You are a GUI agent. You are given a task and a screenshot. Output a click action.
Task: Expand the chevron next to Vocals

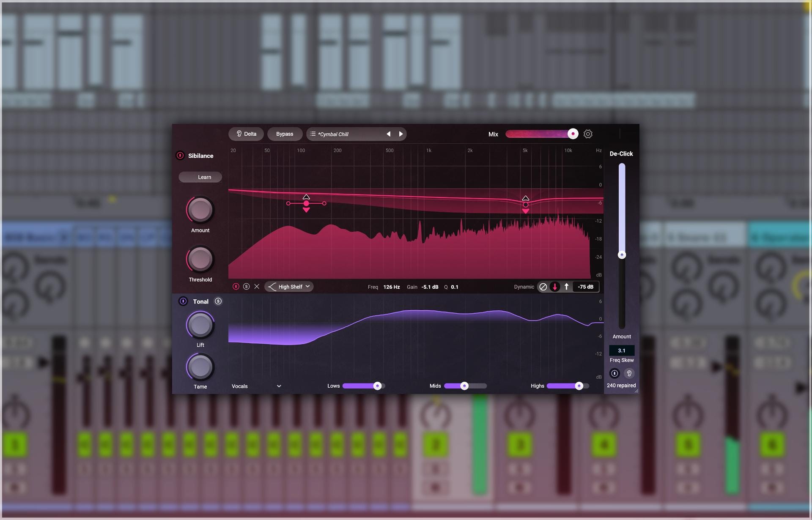tap(279, 386)
